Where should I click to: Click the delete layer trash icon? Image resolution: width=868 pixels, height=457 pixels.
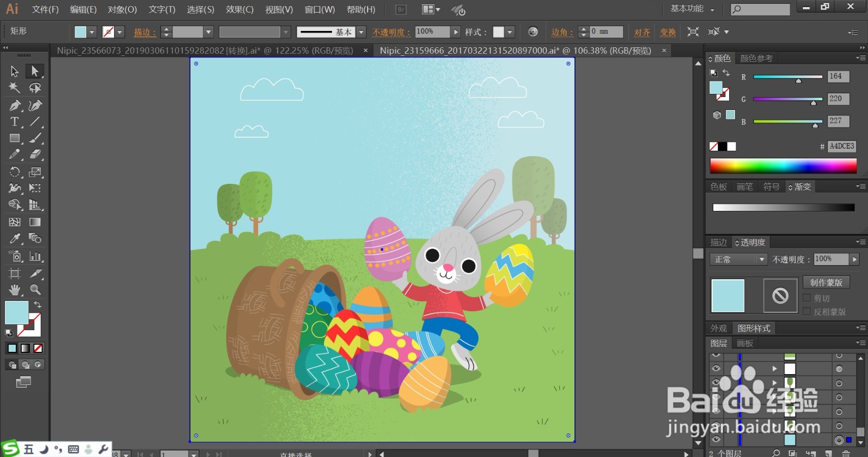(846, 453)
